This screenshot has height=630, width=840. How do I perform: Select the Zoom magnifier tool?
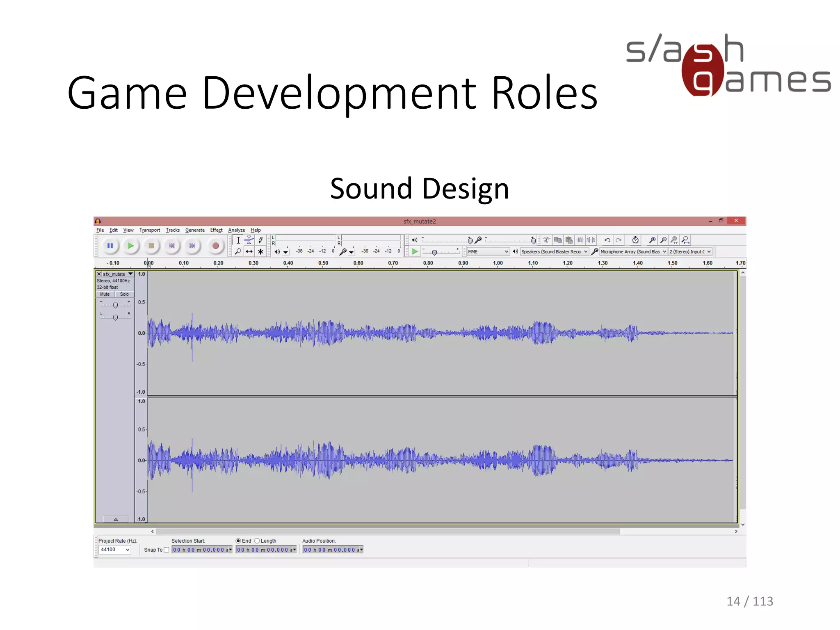coord(238,251)
